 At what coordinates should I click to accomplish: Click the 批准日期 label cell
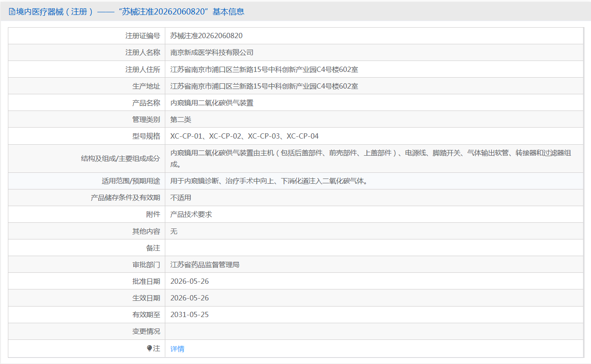pos(86,281)
